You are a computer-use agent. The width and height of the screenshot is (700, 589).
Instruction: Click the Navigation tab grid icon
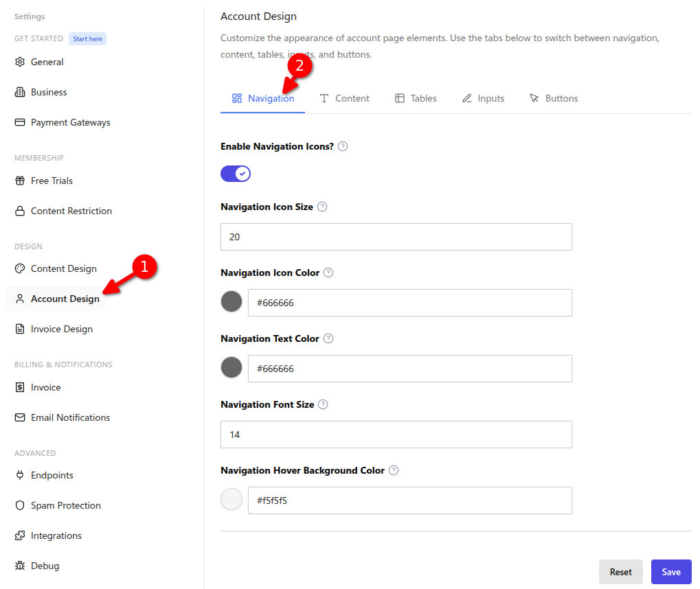pos(236,98)
